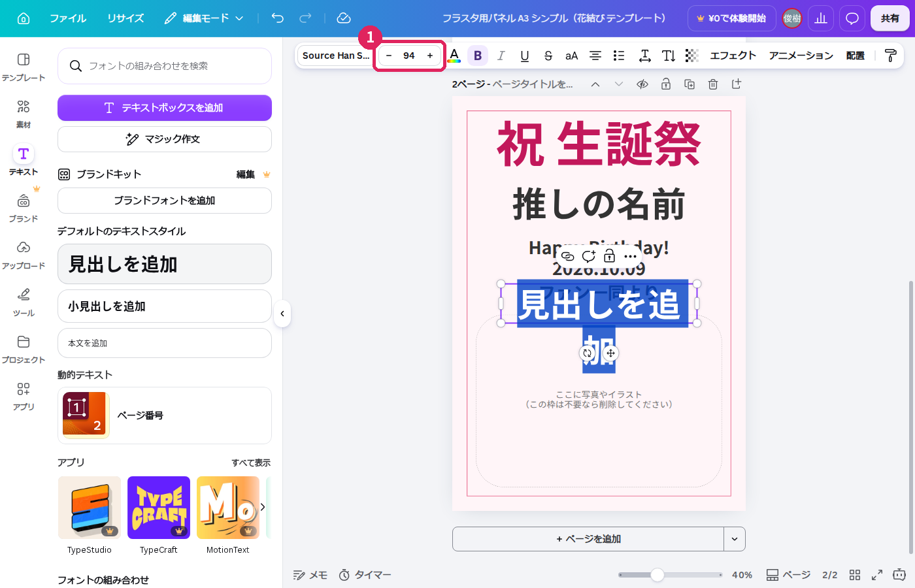Add a new page via toolbar icon
The image size is (915, 588).
click(737, 84)
